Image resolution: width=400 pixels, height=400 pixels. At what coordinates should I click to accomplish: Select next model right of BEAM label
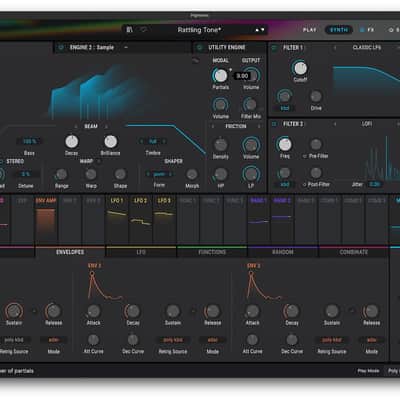pyautogui.click(x=106, y=126)
